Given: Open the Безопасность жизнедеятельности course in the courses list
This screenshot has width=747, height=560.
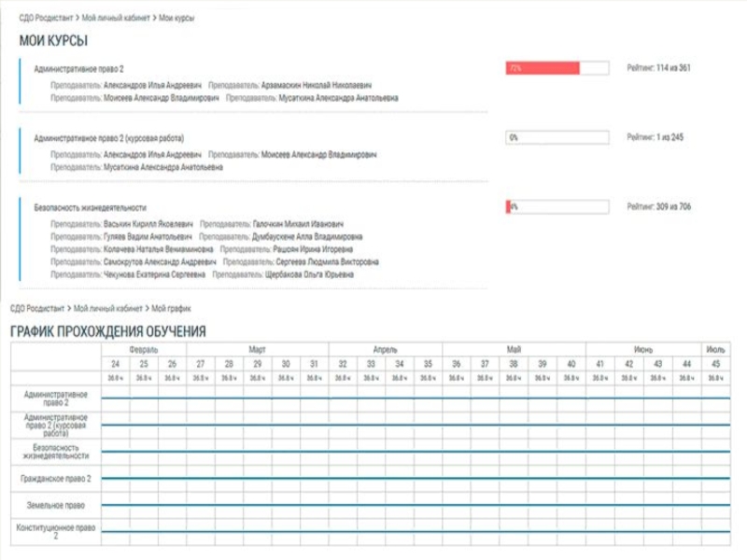Looking at the screenshot, I should pos(90,208).
